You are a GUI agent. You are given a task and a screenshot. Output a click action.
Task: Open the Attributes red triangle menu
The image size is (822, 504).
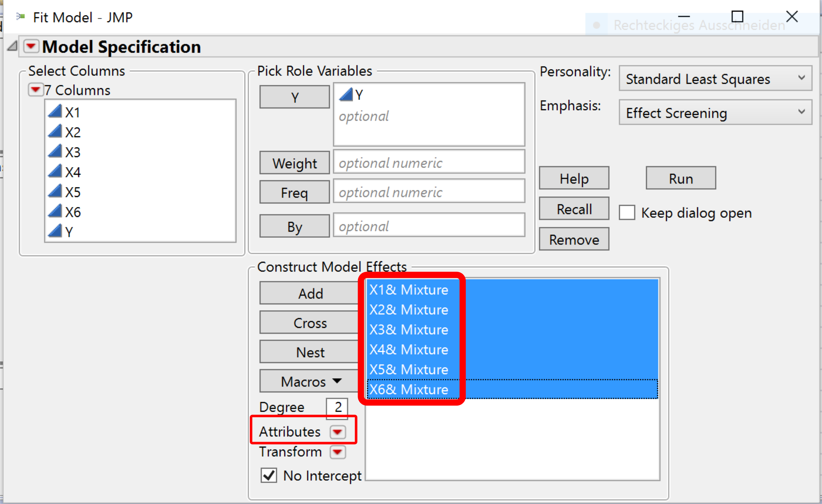point(338,432)
